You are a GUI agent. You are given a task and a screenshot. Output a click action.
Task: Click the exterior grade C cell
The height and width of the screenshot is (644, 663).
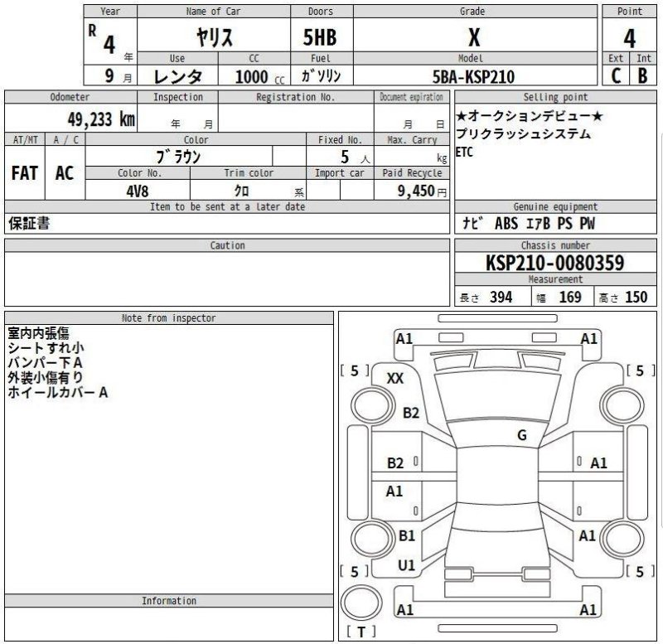click(x=616, y=76)
